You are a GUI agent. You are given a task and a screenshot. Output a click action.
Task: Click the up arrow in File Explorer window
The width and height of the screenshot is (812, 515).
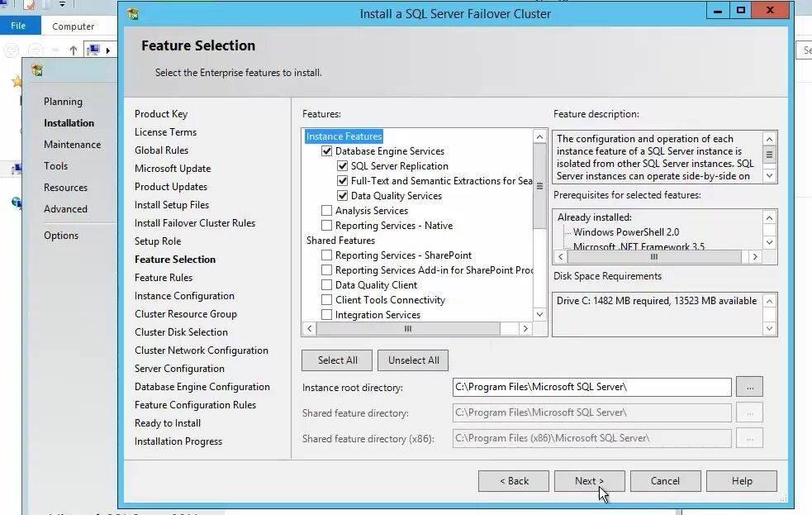coord(74,50)
